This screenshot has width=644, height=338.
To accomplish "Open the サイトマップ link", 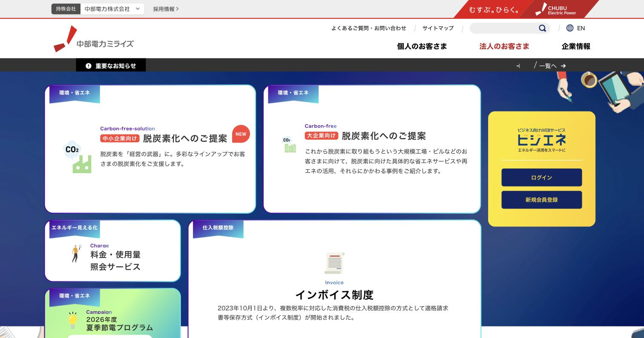I will pyautogui.click(x=438, y=28).
